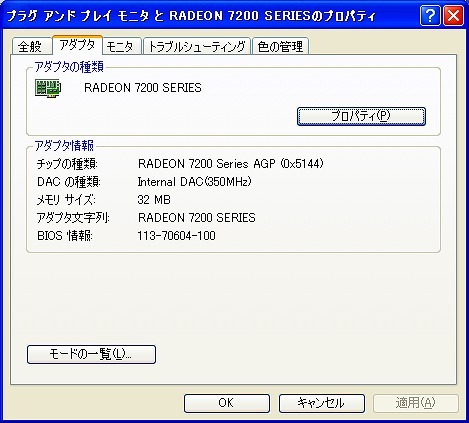469x423 pixels.
Task: Click the dialog title bar text
Action: (x=191, y=16)
